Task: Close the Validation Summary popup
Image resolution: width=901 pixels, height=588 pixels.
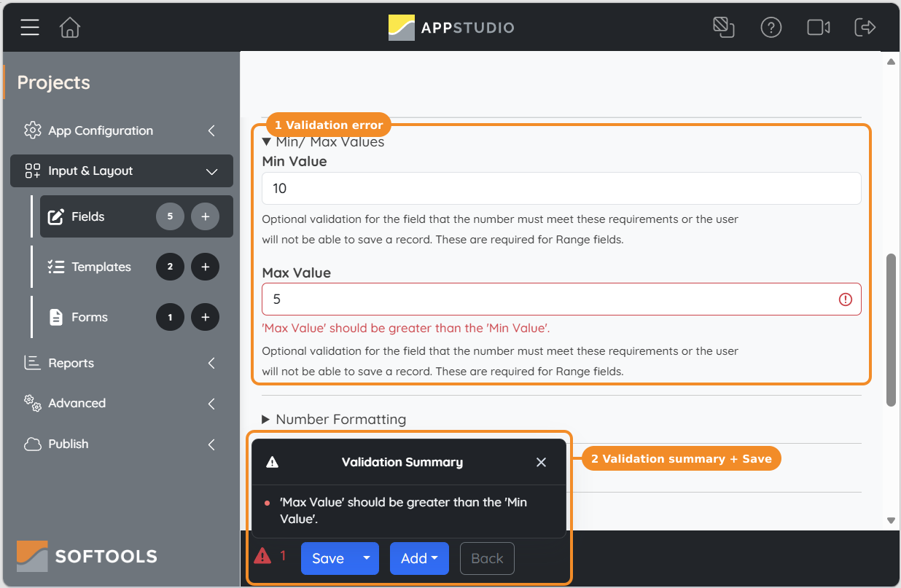Action: (x=541, y=462)
